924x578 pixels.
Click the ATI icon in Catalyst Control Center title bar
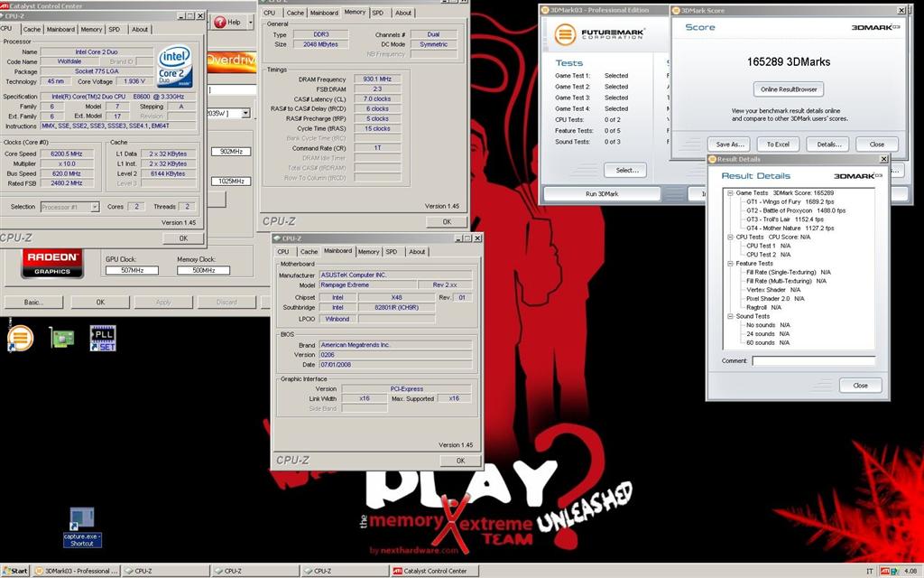tap(5, 6)
